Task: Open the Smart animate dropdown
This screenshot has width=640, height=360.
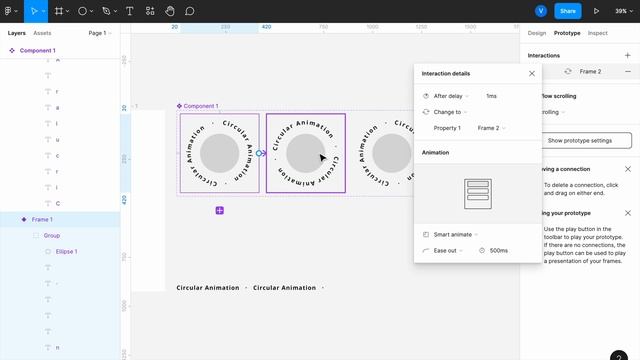Action: click(456, 235)
